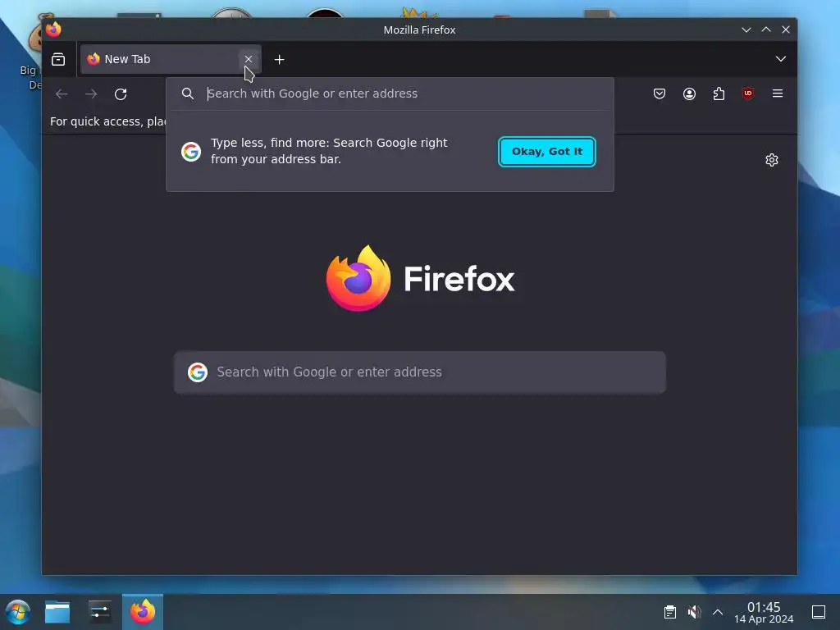The height and width of the screenshot is (630, 840).
Task: Click the show desktop button
Action: [x=819, y=612]
